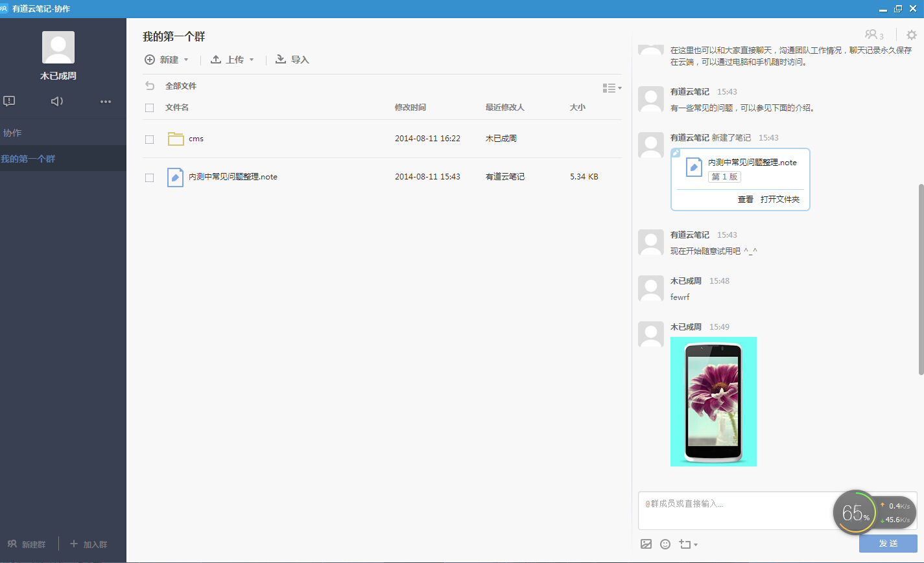This screenshot has width=924, height=563.
Task: Expand the 上传 dropdown arrow
Action: click(x=252, y=60)
